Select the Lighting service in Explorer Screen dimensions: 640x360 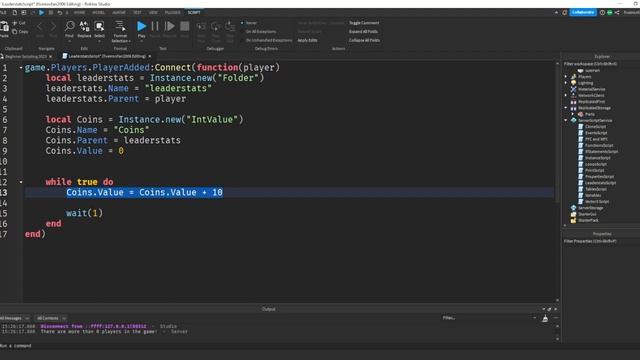pos(585,83)
